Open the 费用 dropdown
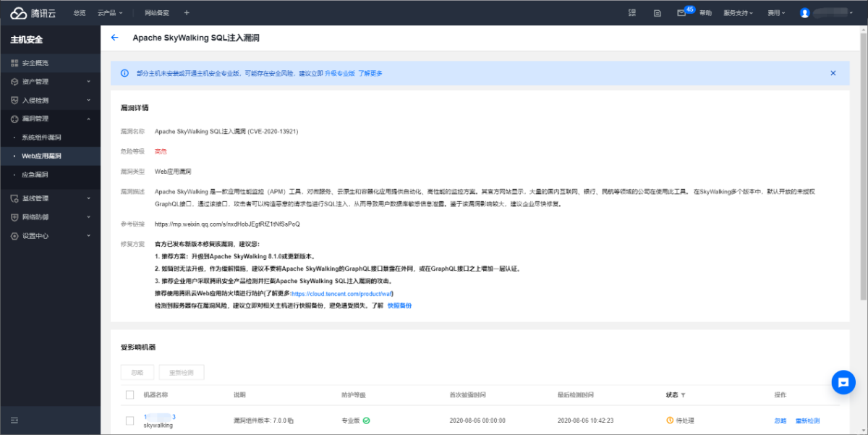868x435 pixels. point(775,12)
